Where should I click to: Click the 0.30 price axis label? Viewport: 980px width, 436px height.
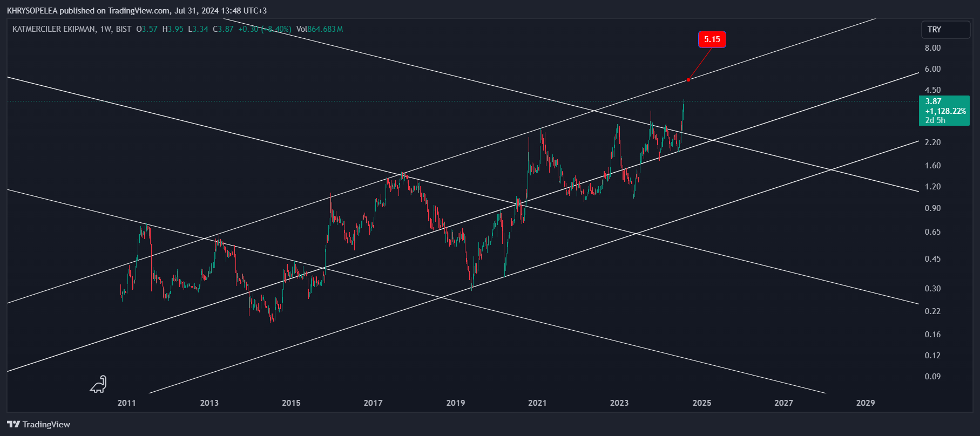tap(933, 289)
